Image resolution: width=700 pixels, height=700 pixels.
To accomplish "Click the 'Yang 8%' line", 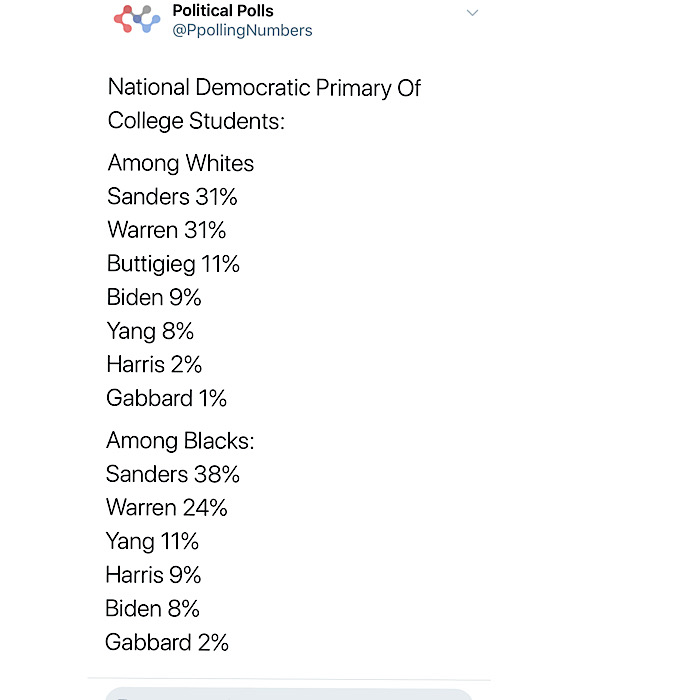I will (150, 331).
